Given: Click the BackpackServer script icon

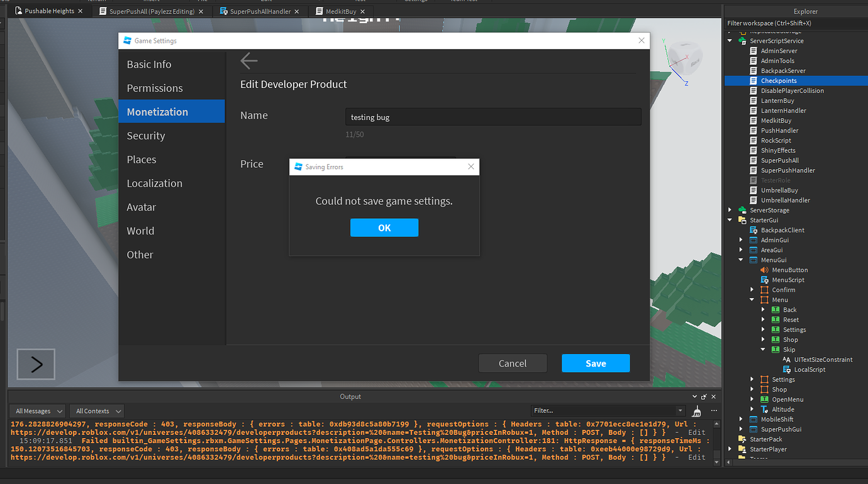Looking at the screenshot, I should [x=754, y=71].
